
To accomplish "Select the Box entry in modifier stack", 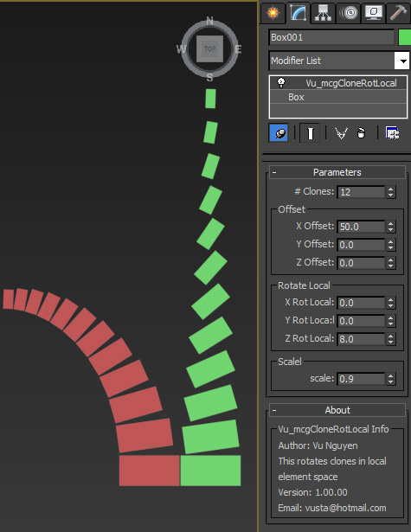I will 338,97.
